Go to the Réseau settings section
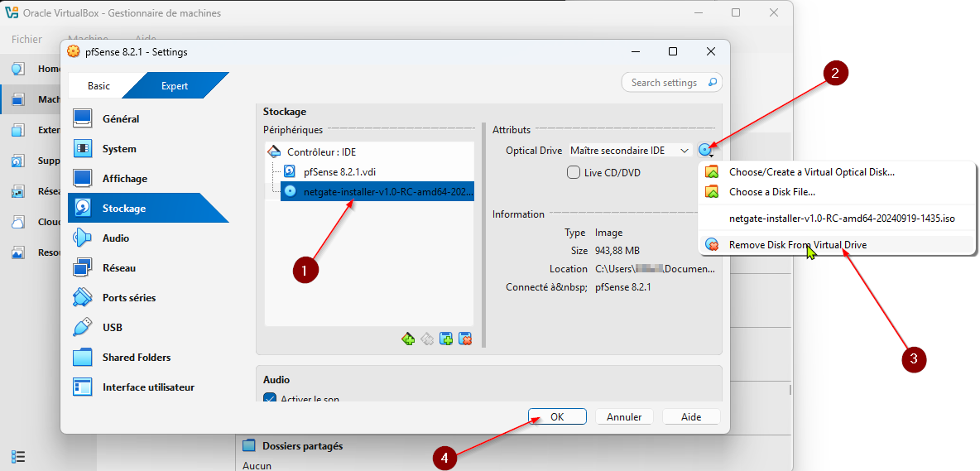 118,268
